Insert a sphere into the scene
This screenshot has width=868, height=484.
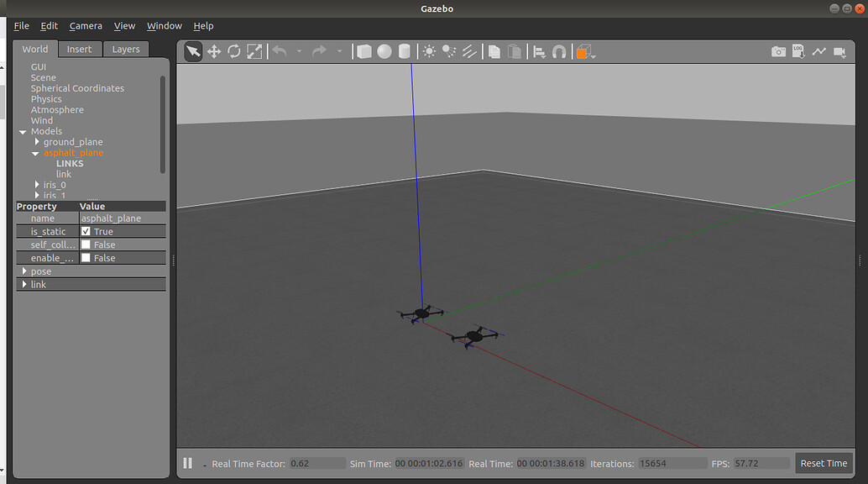(x=384, y=50)
